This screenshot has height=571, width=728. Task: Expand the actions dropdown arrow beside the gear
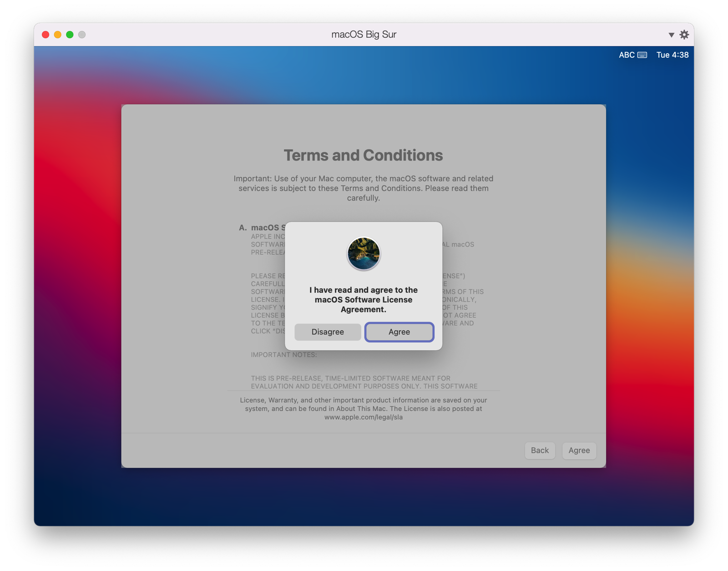[671, 34]
